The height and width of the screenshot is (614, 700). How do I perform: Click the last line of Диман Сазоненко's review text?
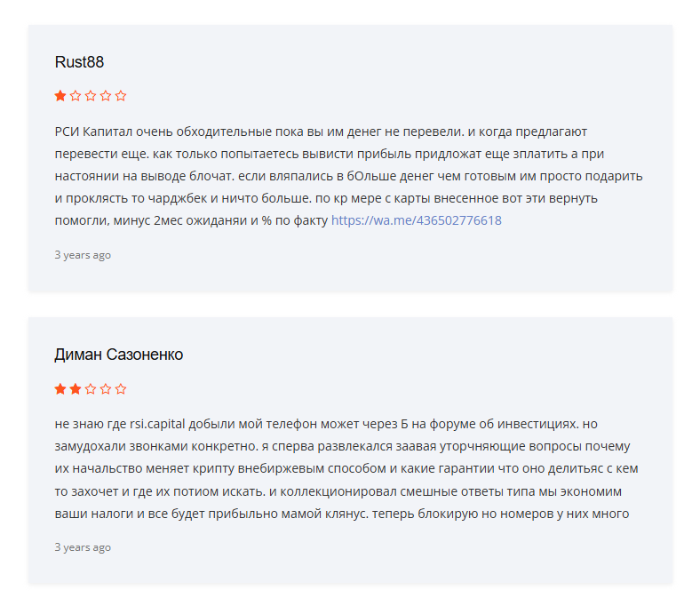pyautogui.click(x=342, y=513)
